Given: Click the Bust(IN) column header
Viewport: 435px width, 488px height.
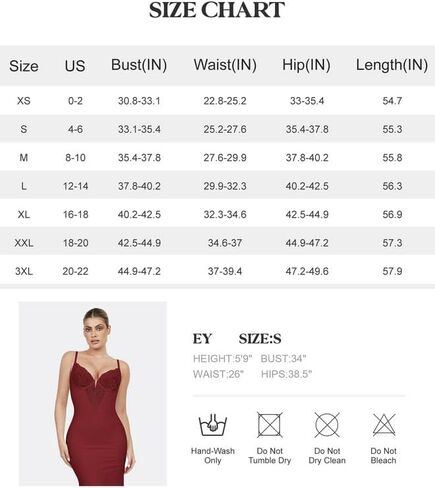Looking at the screenshot, I should tap(139, 65).
